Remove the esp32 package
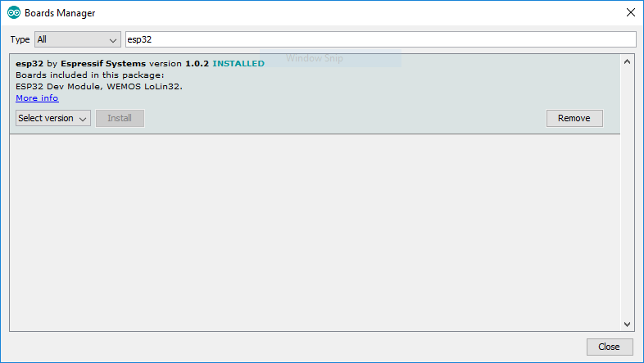This screenshot has height=363, width=644. (x=574, y=118)
